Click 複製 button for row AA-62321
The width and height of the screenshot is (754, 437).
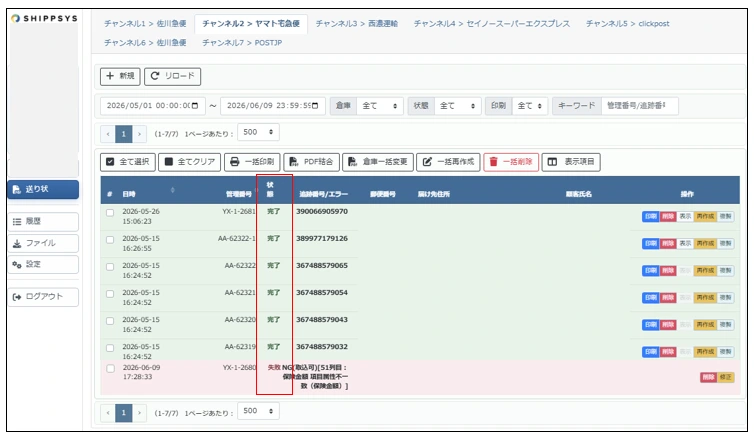coord(725,298)
